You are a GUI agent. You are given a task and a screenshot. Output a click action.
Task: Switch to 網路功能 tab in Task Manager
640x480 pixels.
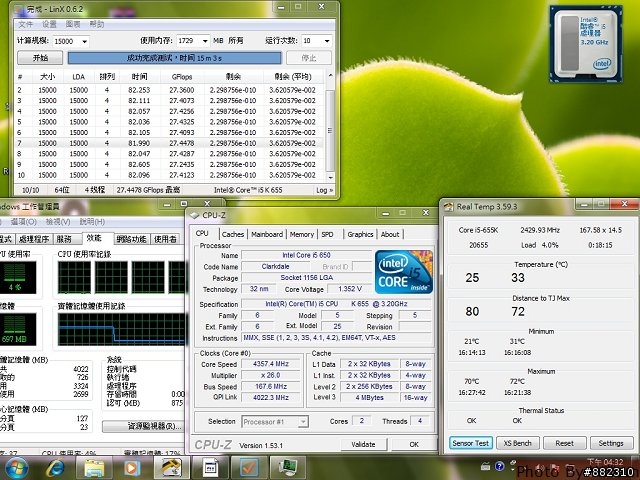[x=131, y=239]
